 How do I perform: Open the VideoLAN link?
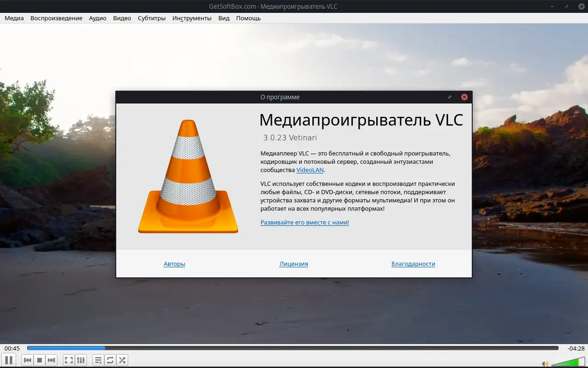pos(310,170)
